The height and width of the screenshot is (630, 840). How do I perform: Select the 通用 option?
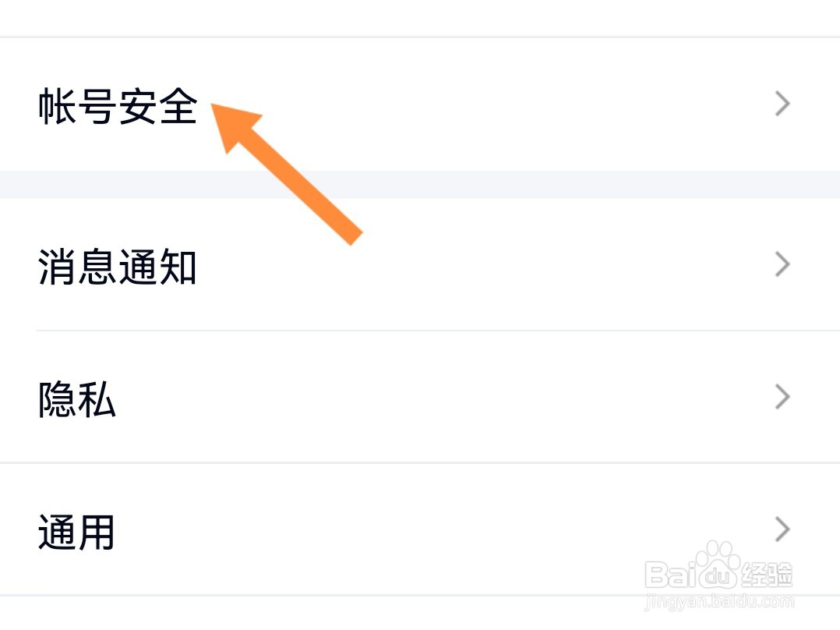pos(76,532)
